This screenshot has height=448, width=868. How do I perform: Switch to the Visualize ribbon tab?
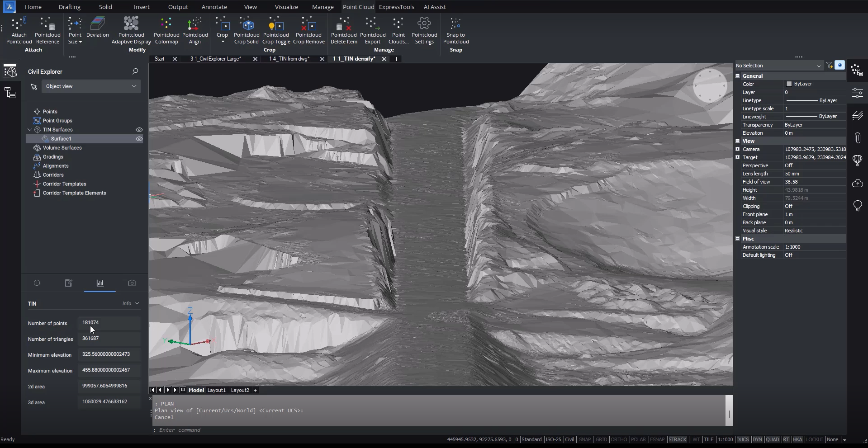pyautogui.click(x=286, y=7)
